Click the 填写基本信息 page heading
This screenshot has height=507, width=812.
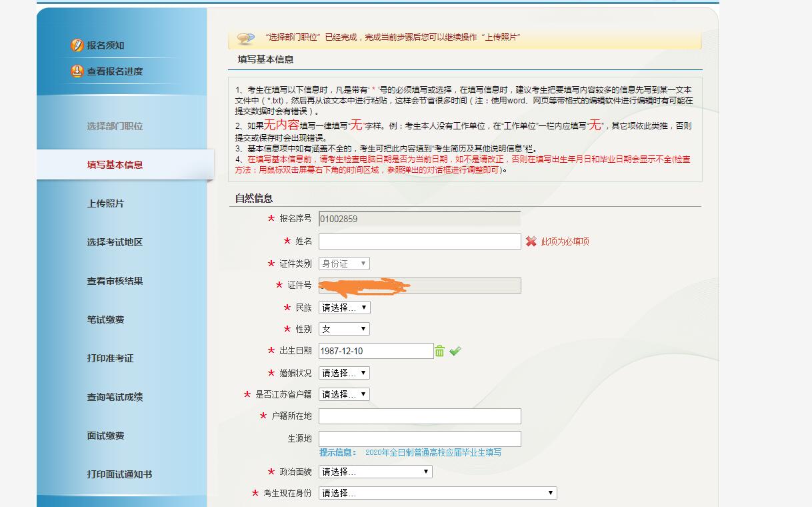(265, 59)
